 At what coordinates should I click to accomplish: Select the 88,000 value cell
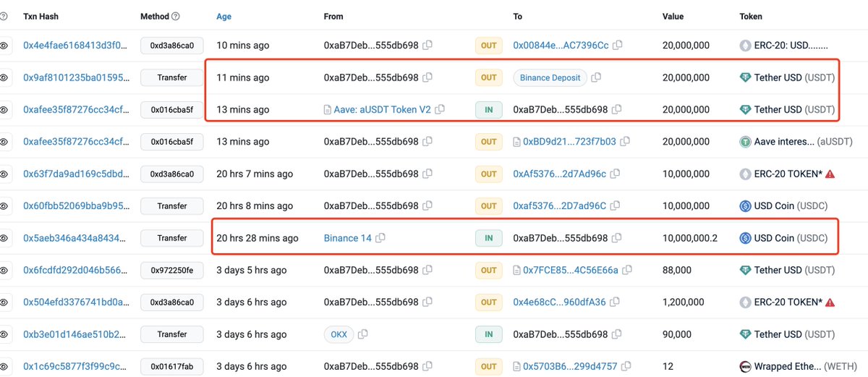676,270
